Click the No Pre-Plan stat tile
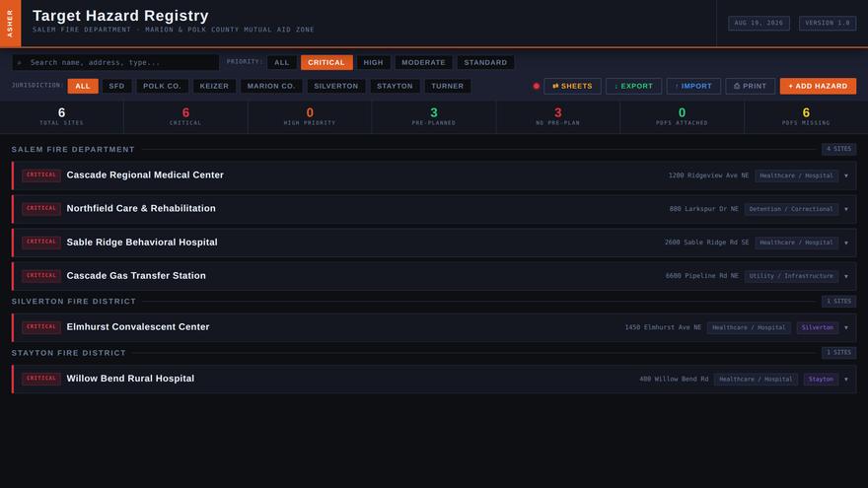The height and width of the screenshot is (488, 868). tap(557, 116)
